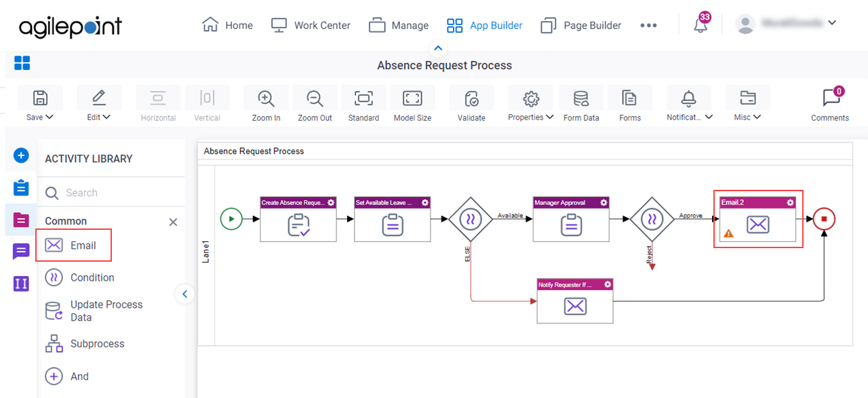Select the Condition activity

[x=79, y=277]
